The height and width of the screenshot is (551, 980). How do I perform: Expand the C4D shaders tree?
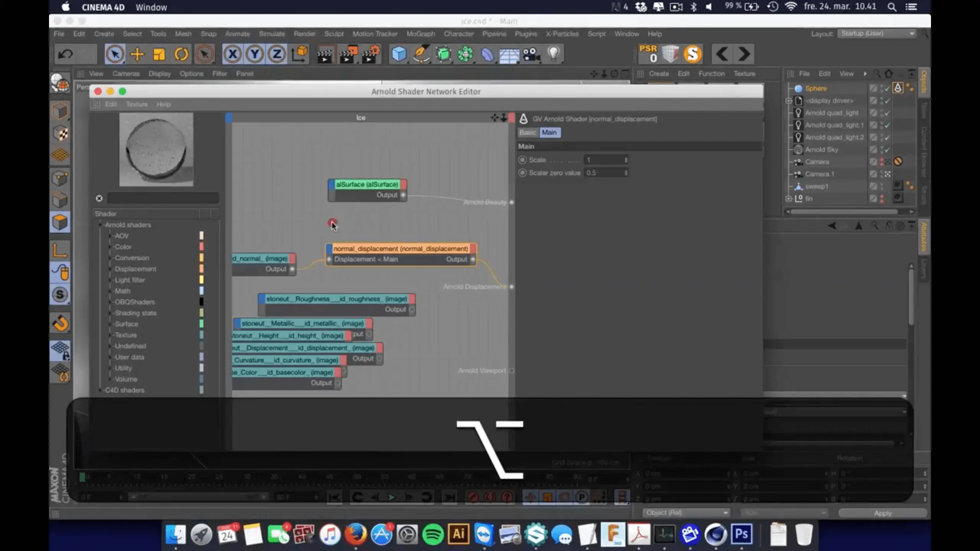(x=100, y=390)
